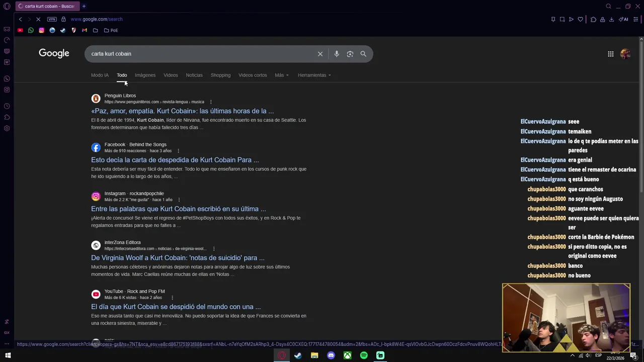Image resolution: width=644 pixels, height=362 pixels.
Task: Select the Todo results tab
Action: (122, 75)
